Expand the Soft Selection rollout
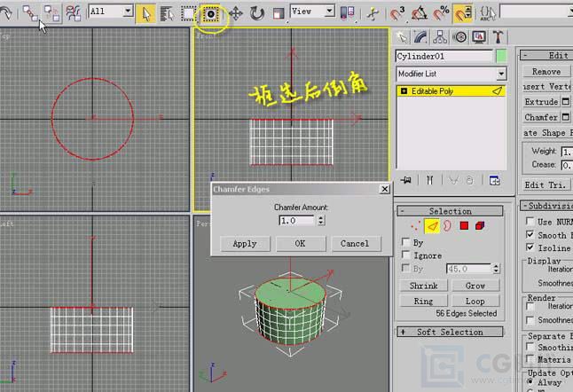The image size is (573, 392). (x=451, y=332)
